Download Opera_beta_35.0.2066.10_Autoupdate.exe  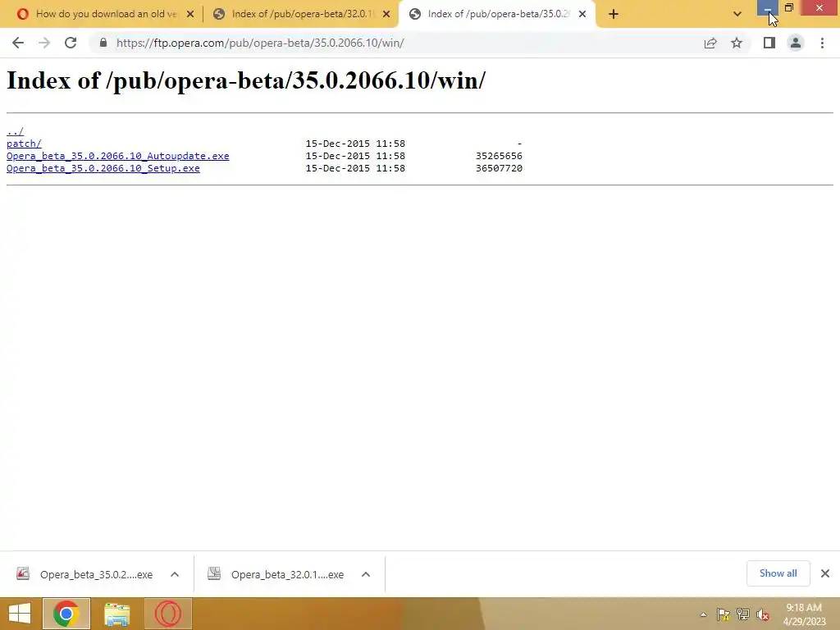118,156
